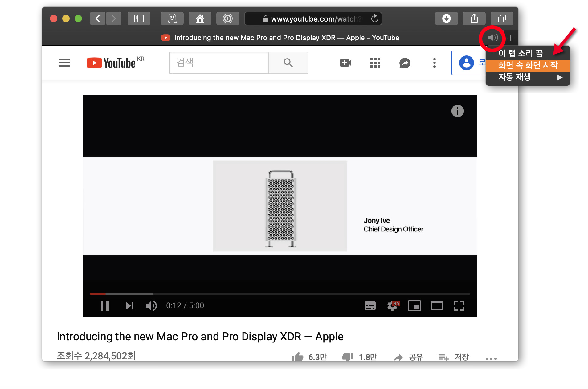Skip to the next video
Screen dimensions: 588x389
click(x=129, y=306)
